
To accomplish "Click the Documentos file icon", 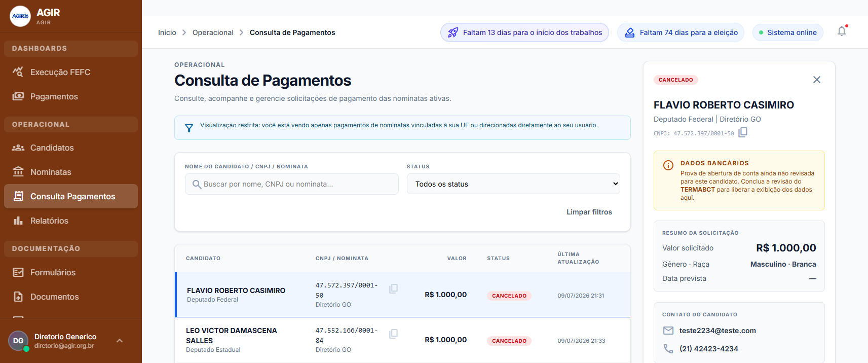I will point(18,297).
